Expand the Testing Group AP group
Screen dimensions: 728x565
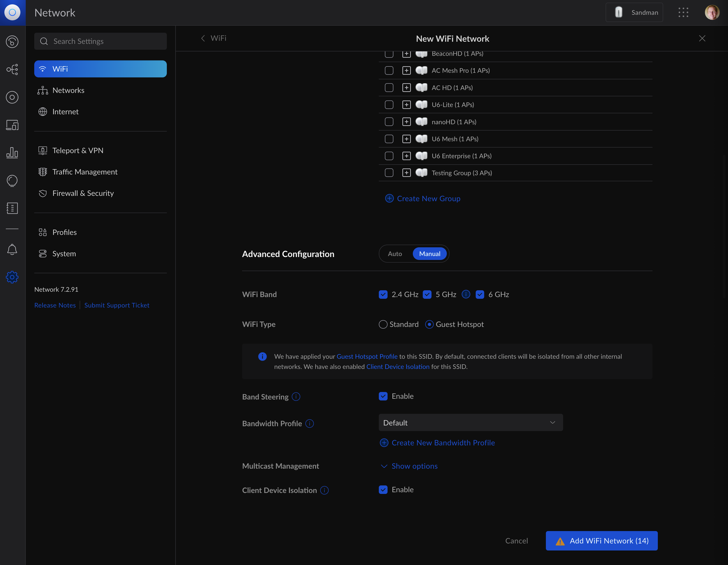[406, 173]
